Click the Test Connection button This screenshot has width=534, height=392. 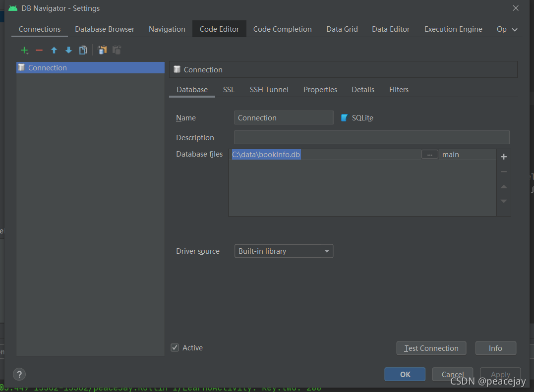[431, 348]
